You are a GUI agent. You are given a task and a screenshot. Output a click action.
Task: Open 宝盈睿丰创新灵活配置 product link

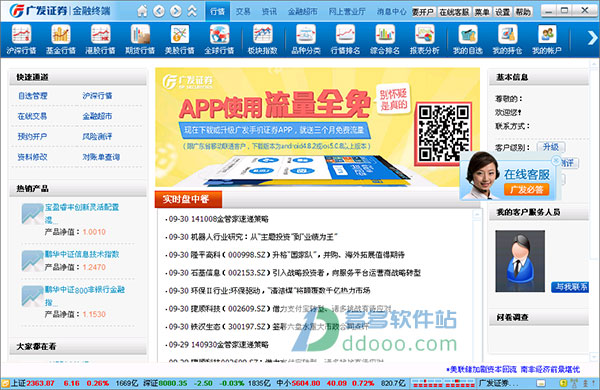pyautogui.click(x=82, y=213)
